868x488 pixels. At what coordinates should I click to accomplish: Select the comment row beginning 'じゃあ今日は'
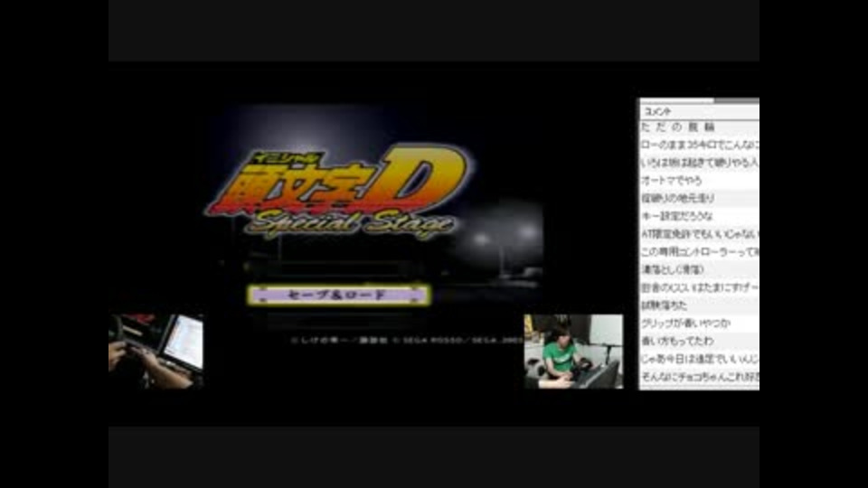point(699,359)
